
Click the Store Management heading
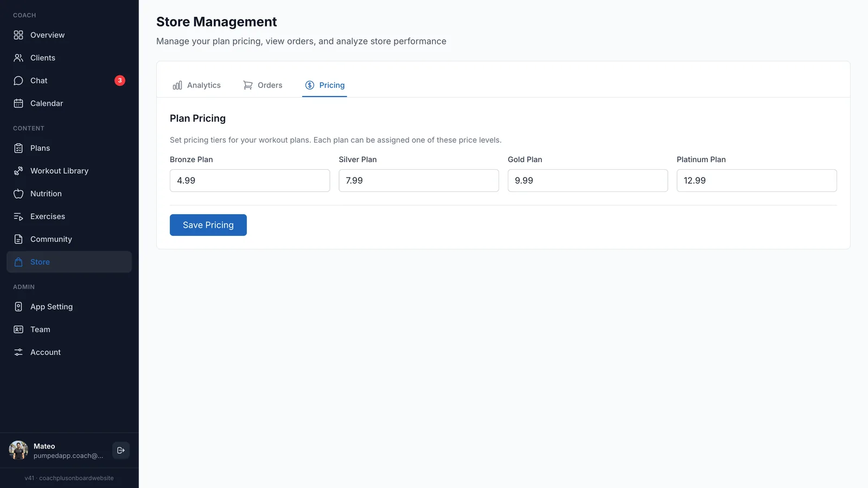tap(216, 22)
